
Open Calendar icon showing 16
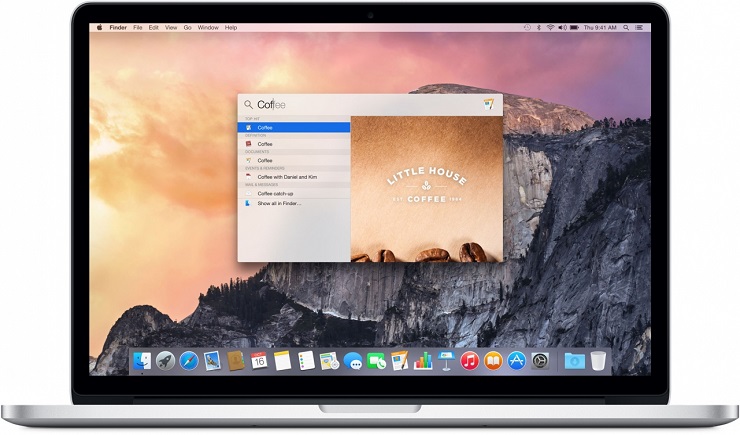pyautogui.click(x=259, y=362)
